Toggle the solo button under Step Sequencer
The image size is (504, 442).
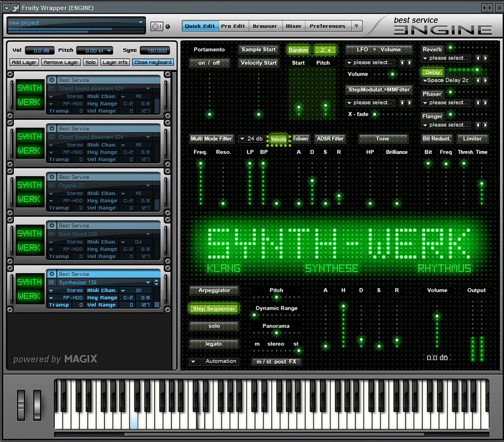(214, 326)
